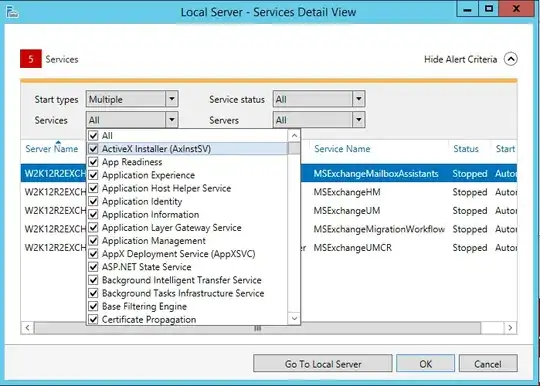Uncheck Base Filtering Engine checkbox

click(x=93, y=306)
